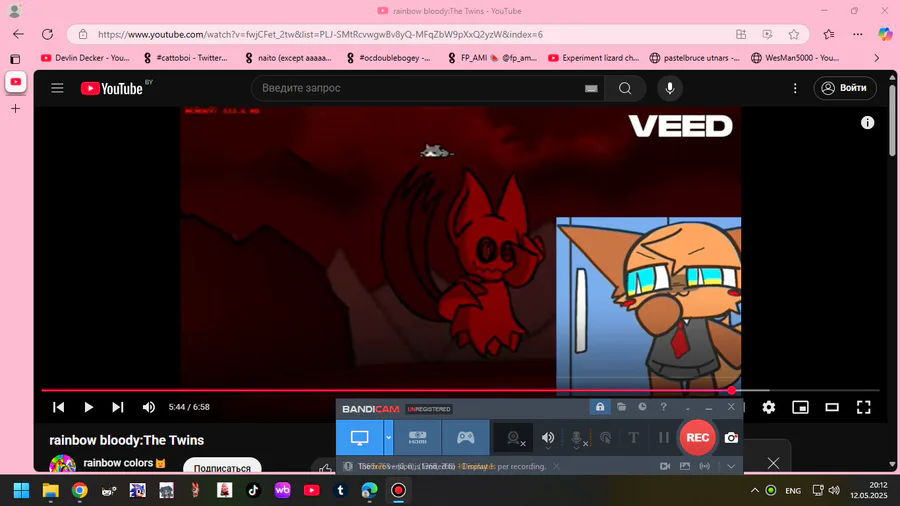
Task: Subscribe with Подписаться button
Action: pos(222,466)
